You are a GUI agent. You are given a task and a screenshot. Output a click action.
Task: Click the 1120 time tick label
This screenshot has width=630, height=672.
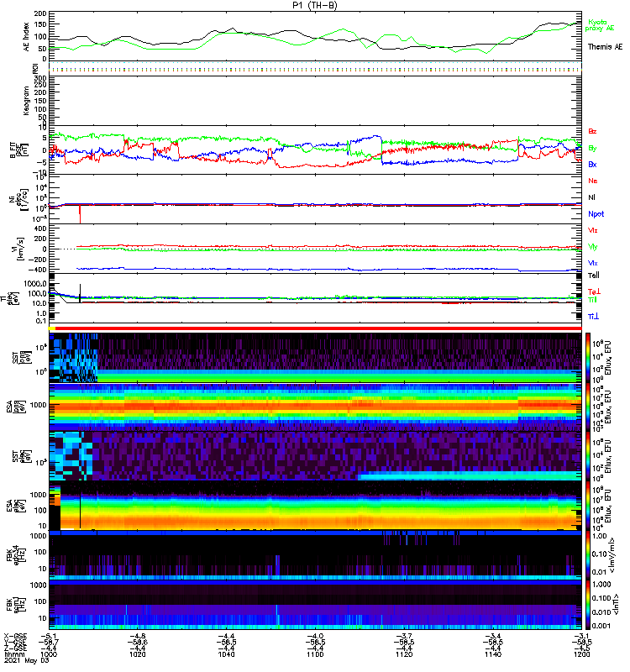click(404, 654)
